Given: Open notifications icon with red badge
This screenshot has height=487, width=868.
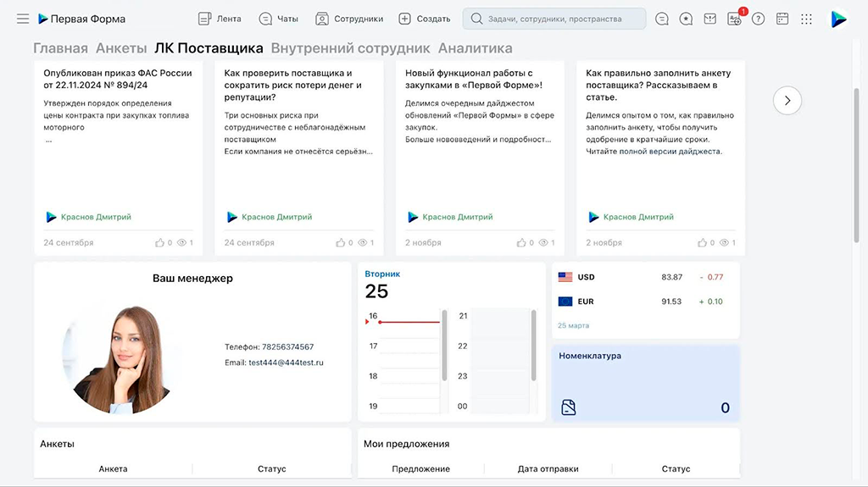Looking at the screenshot, I should coord(735,19).
